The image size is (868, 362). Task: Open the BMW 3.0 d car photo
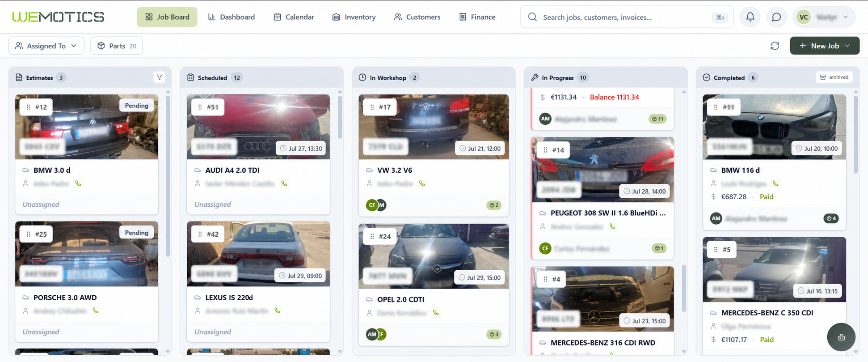point(87,127)
